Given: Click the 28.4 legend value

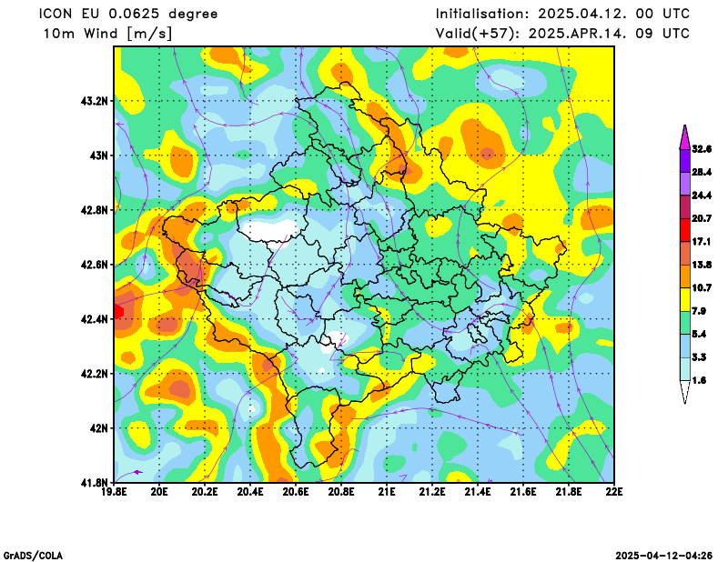Looking at the screenshot, I should pyautogui.click(x=702, y=172).
